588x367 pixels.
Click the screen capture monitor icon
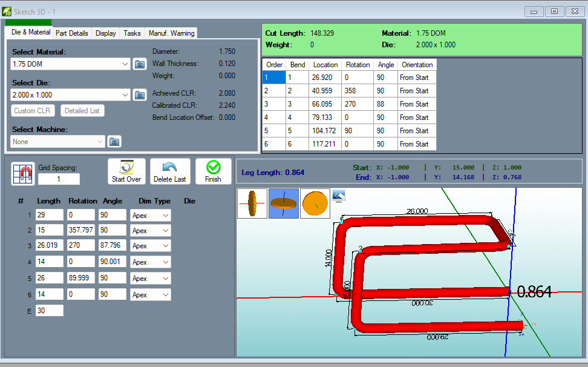[x=339, y=196]
